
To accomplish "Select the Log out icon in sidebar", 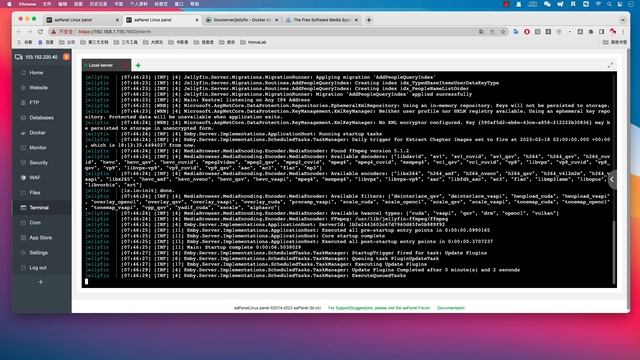I will pyautogui.click(x=23, y=268).
